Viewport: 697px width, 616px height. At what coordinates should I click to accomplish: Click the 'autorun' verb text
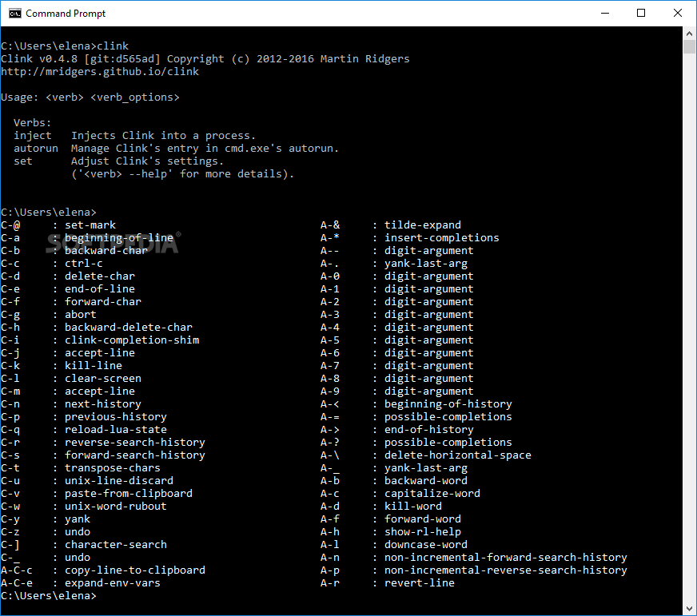click(x=35, y=149)
